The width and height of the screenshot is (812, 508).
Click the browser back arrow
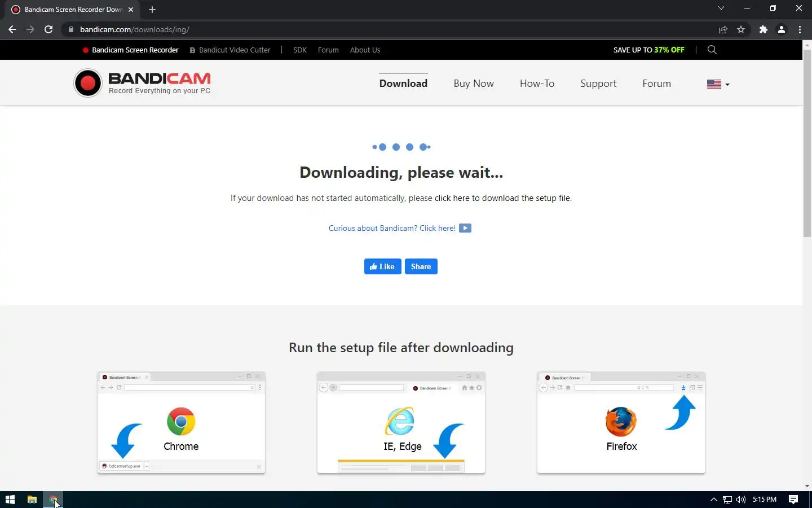tap(12, 29)
